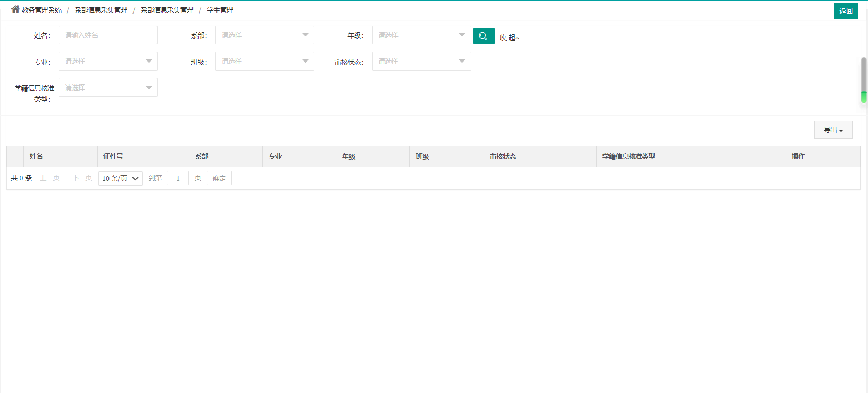Open the 年级 dropdown filter
The height and width of the screenshot is (393, 868).
pos(421,35)
